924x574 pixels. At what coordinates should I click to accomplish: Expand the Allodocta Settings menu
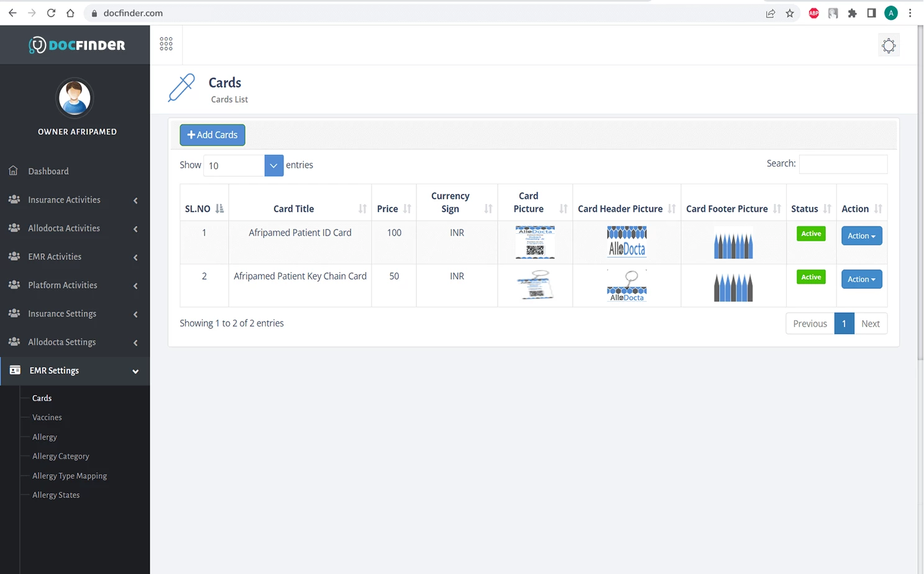(x=62, y=342)
